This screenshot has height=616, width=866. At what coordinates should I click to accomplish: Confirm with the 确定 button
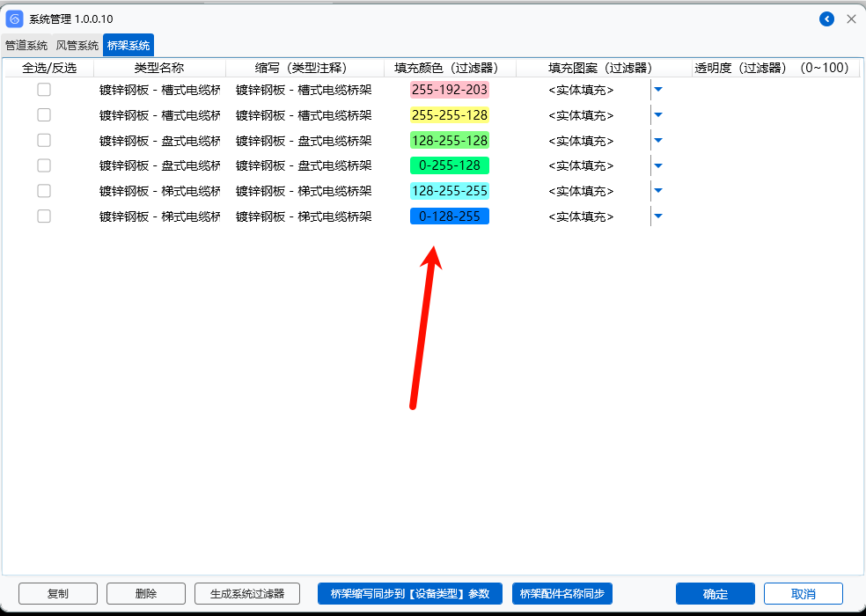(x=715, y=594)
